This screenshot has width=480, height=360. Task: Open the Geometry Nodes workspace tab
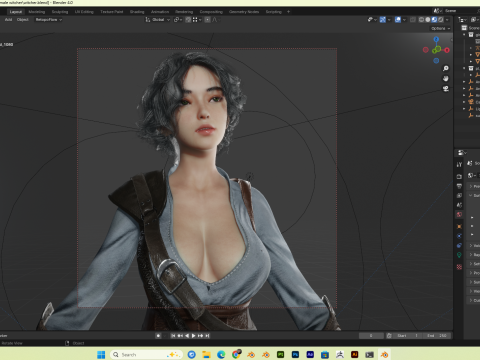tap(244, 12)
